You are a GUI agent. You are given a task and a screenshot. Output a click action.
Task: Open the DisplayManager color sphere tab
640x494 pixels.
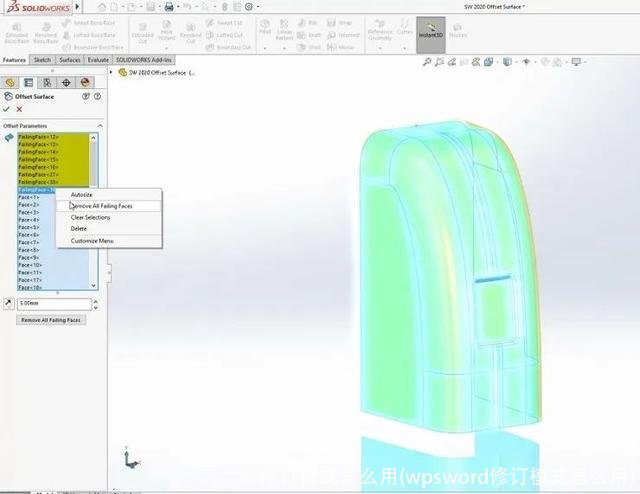(85, 83)
